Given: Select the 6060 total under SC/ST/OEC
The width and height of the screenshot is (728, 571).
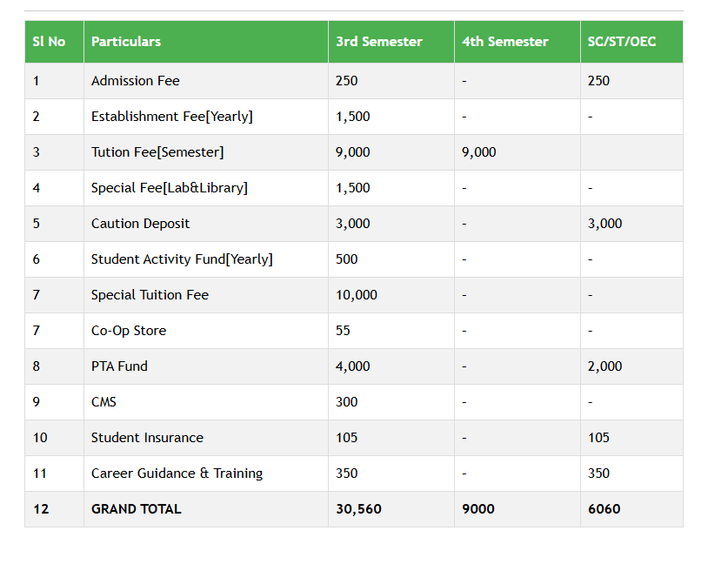Looking at the screenshot, I should pos(604,509).
